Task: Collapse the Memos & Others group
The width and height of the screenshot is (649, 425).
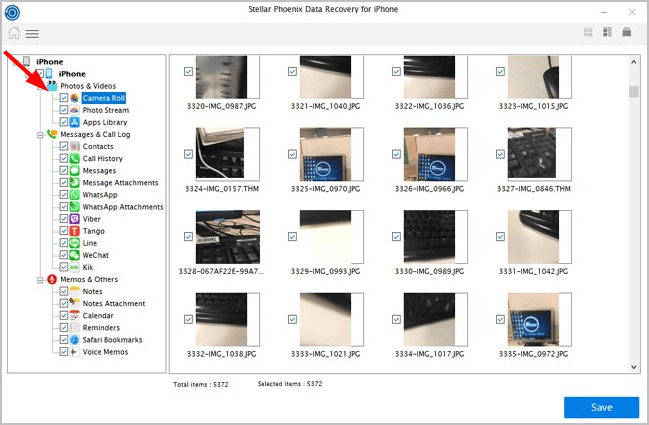Action: click(40, 280)
